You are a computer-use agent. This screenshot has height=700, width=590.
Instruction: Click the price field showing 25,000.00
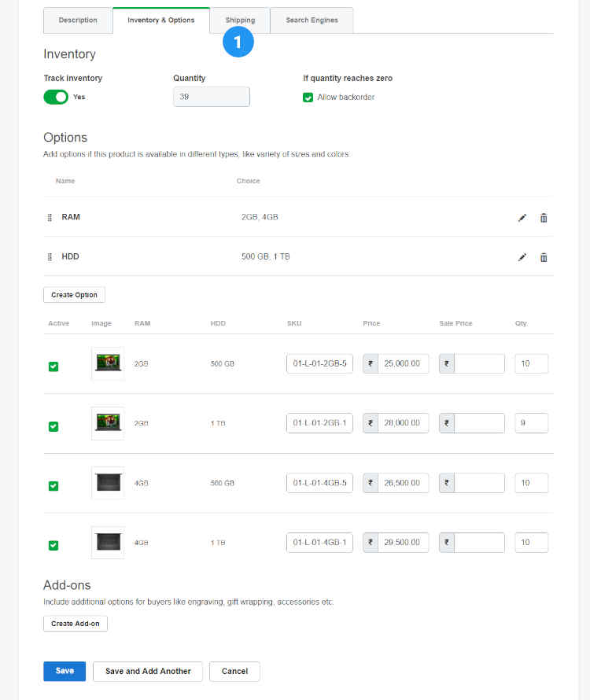pyautogui.click(x=403, y=363)
